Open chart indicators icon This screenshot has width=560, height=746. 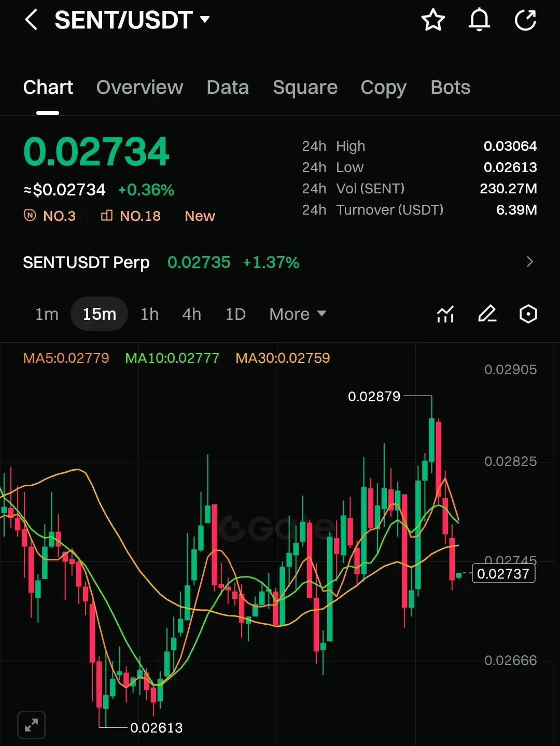(x=445, y=314)
